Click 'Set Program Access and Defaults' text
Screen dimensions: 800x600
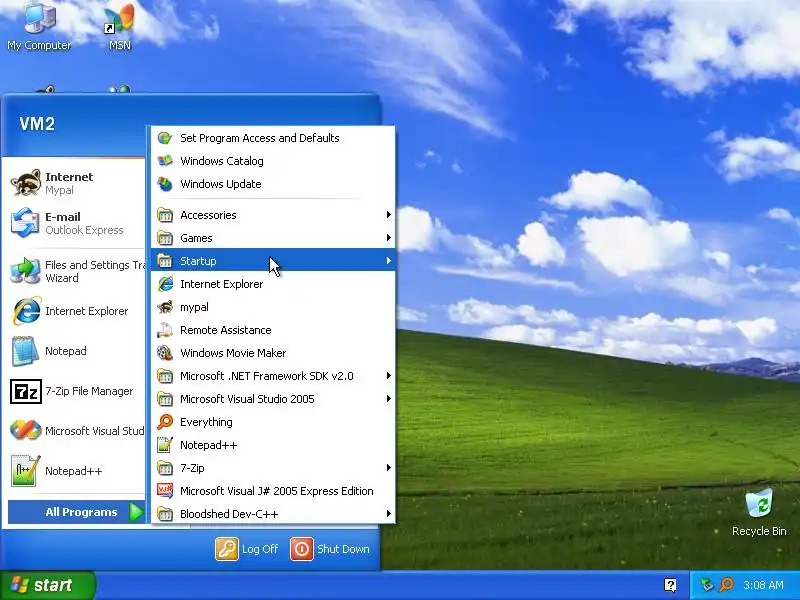pos(260,138)
